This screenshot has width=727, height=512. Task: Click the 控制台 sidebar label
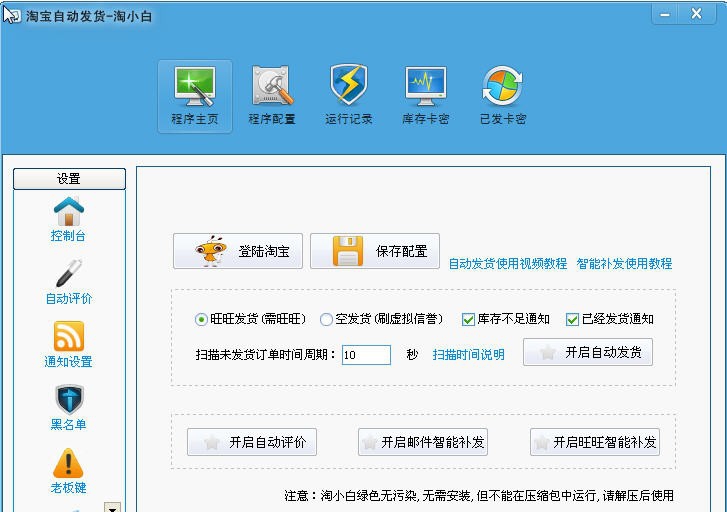point(68,236)
